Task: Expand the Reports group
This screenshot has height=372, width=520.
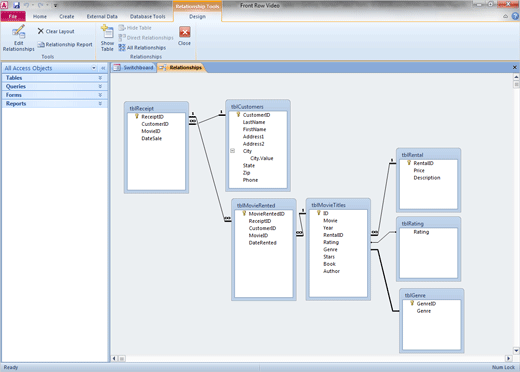Action: click(x=55, y=104)
